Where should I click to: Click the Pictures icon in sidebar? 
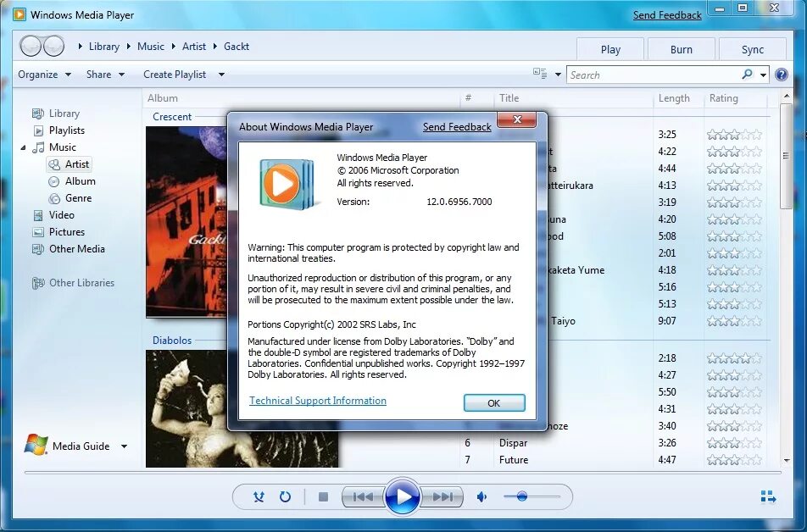pos(38,232)
